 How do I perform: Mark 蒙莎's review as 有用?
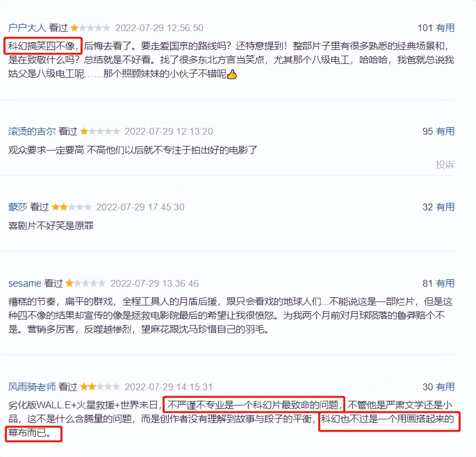point(445,207)
